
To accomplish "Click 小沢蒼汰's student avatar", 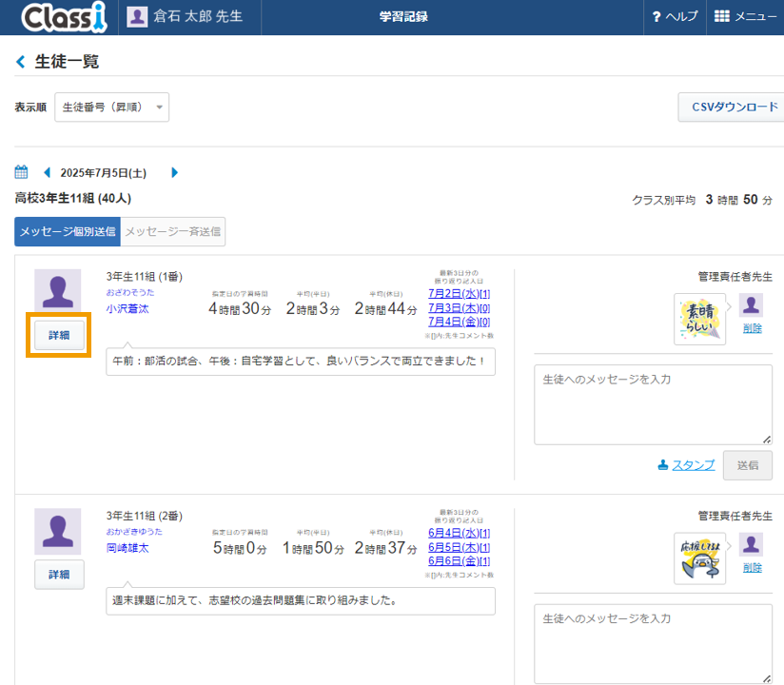I will click(57, 291).
